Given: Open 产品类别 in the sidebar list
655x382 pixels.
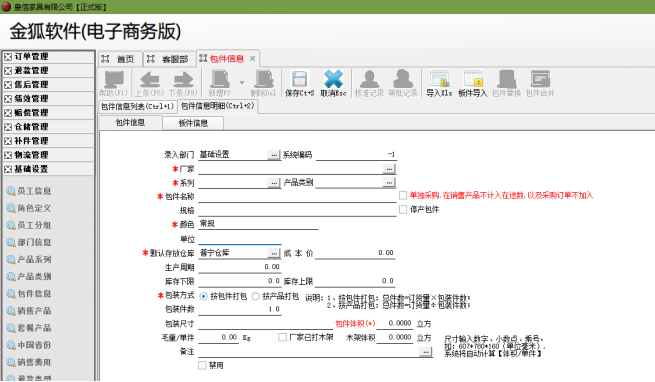Looking at the screenshot, I should tap(29, 277).
